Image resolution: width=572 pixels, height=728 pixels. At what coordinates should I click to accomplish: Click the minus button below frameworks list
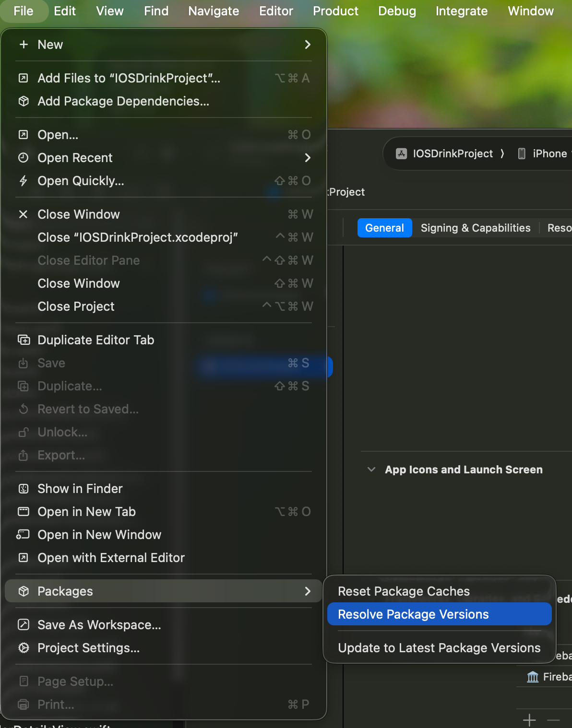point(553,720)
